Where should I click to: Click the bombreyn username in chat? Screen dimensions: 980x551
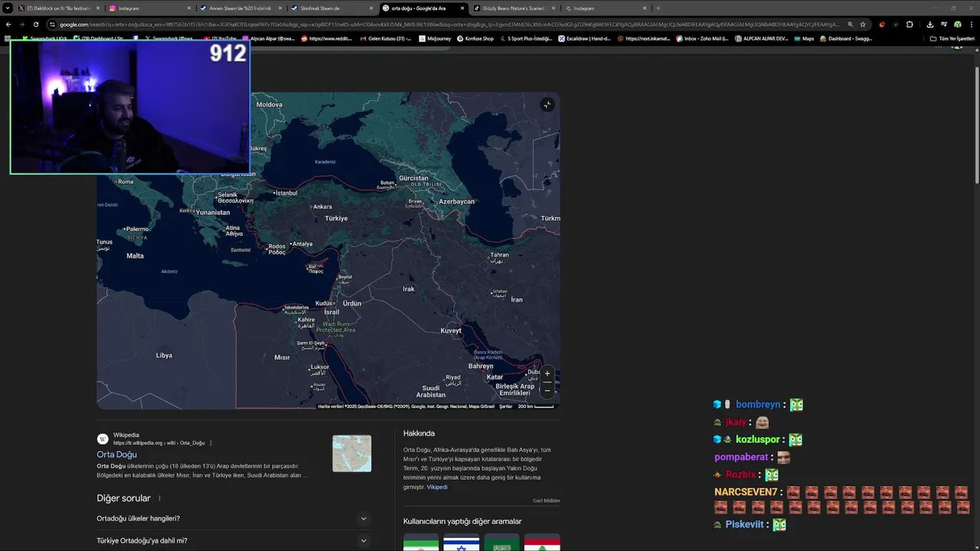tap(758, 405)
